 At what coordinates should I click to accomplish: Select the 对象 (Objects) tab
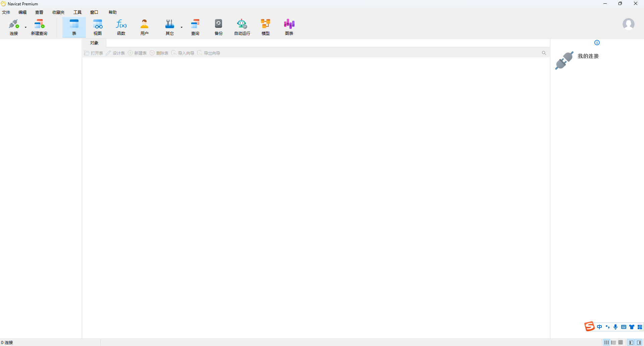[94, 43]
